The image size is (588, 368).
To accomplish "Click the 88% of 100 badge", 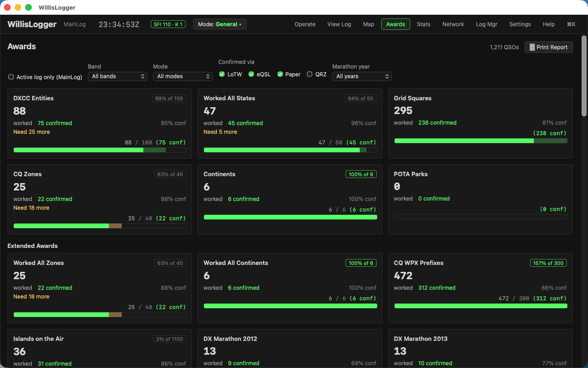I will [x=169, y=98].
